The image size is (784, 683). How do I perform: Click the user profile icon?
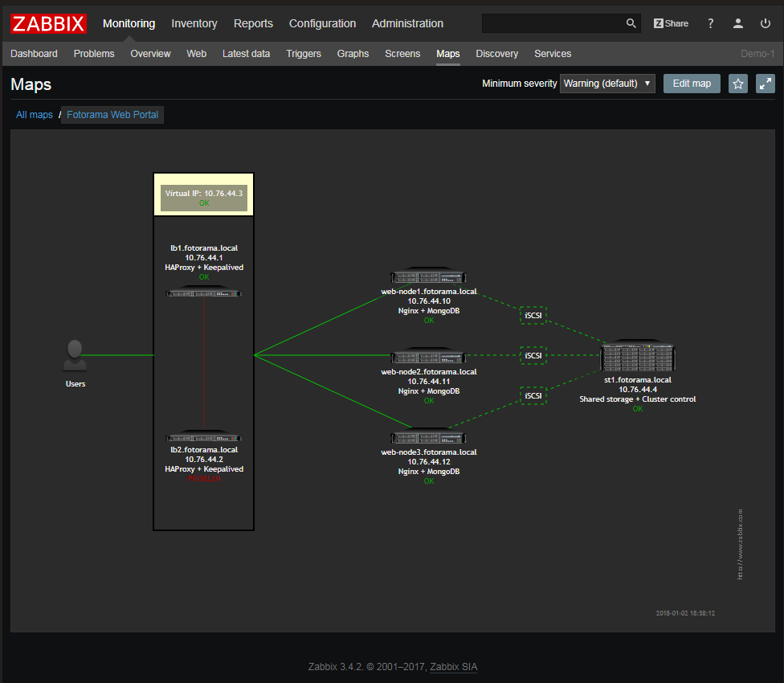click(737, 23)
